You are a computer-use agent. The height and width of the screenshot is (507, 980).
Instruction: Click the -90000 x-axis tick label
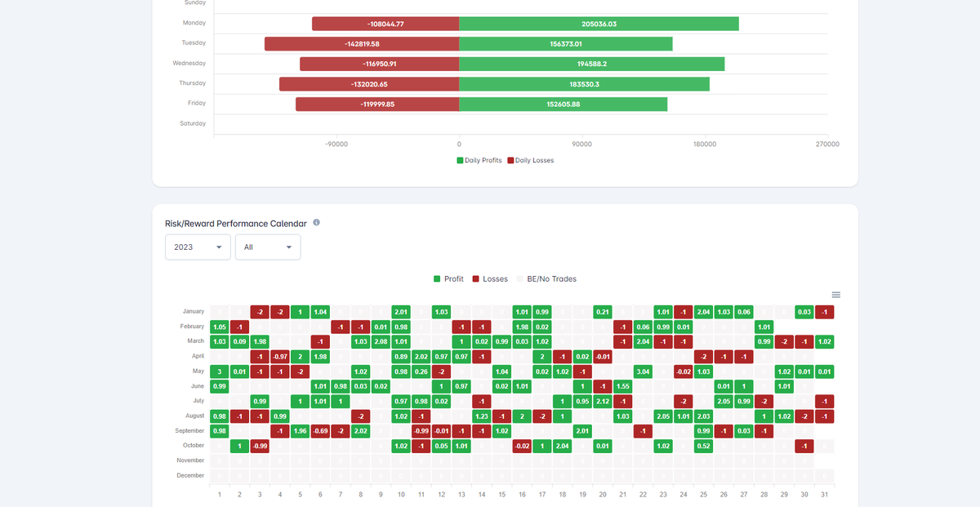tap(336, 144)
